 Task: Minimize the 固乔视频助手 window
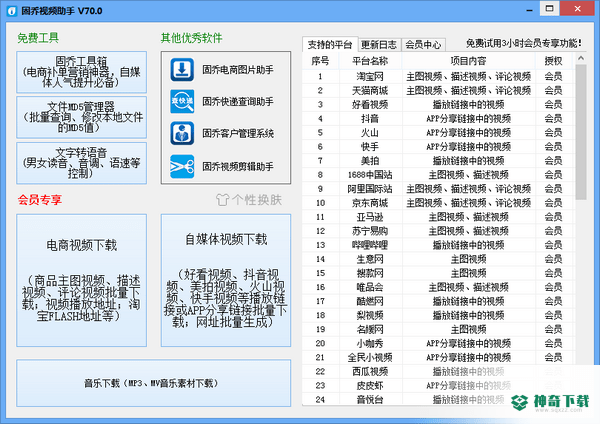tap(530, 9)
